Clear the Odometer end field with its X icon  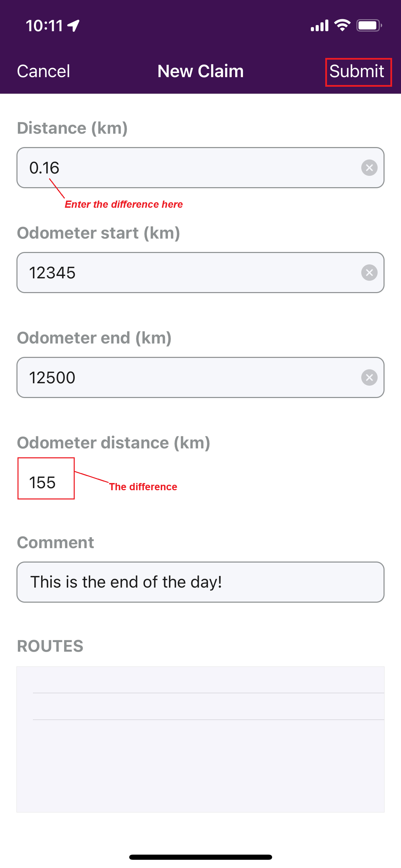point(369,377)
